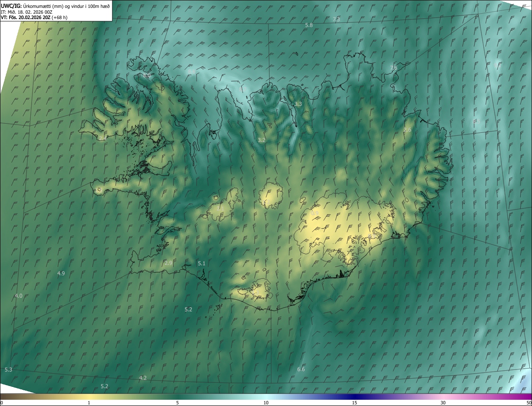Screen dimensions: 532x406
Task: Click the title 'UWC/IG: Úrkomumætti (mm) og vindur'
Action: coord(55,5)
